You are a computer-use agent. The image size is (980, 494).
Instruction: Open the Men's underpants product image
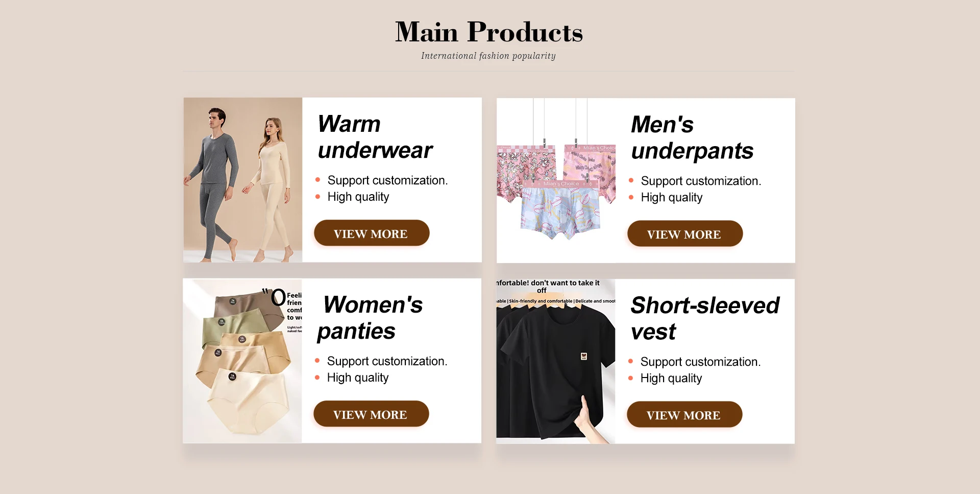click(556, 180)
